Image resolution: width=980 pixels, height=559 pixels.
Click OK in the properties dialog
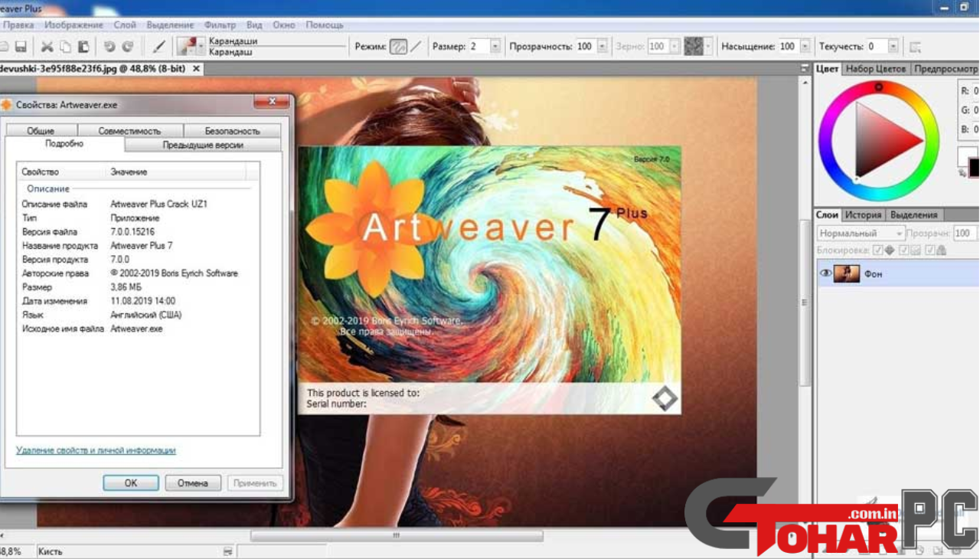(131, 483)
